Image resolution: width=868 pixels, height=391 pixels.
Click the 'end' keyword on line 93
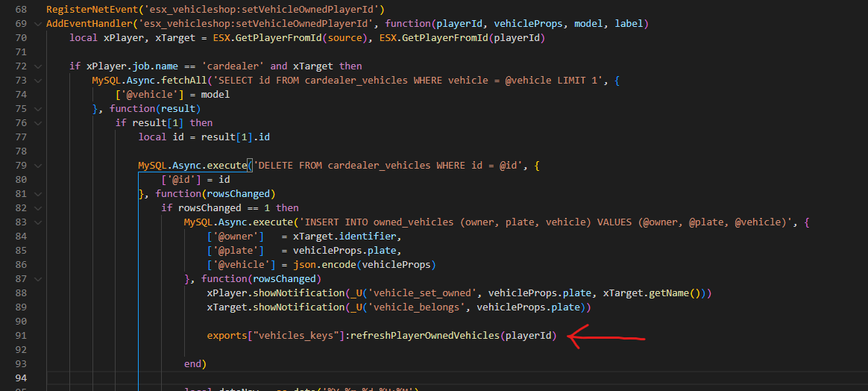(193, 364)
